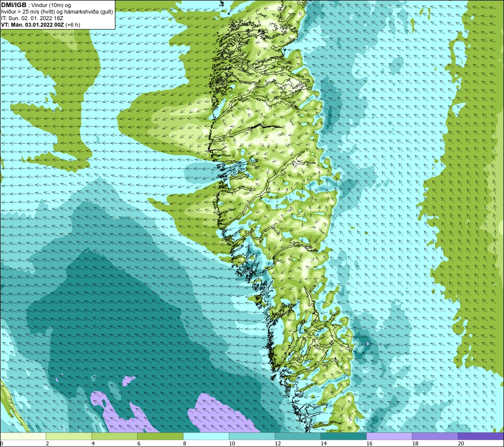
Task: Click the dark violet above-20 m/s scale swatch
Action: [481, 436]
